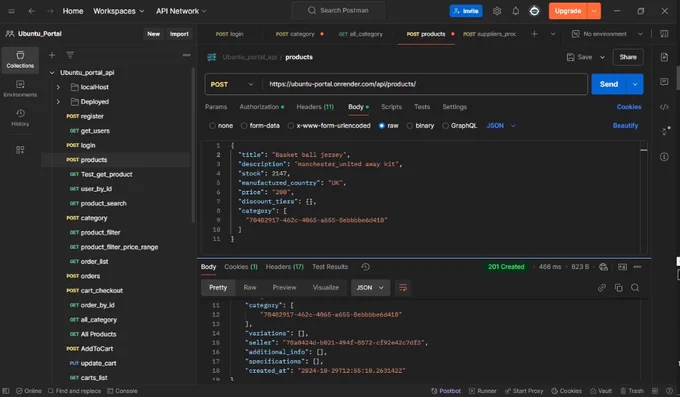Switch to the Scripts tab

click(391, 107)
